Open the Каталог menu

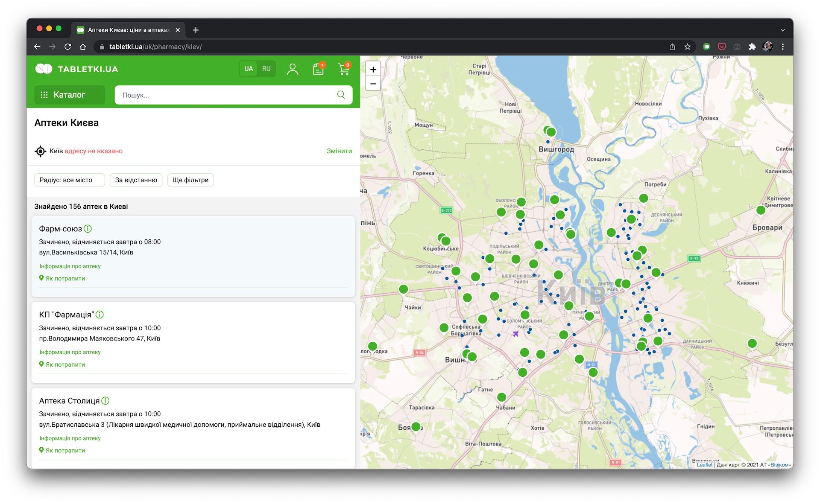click(x=70, y=95)
